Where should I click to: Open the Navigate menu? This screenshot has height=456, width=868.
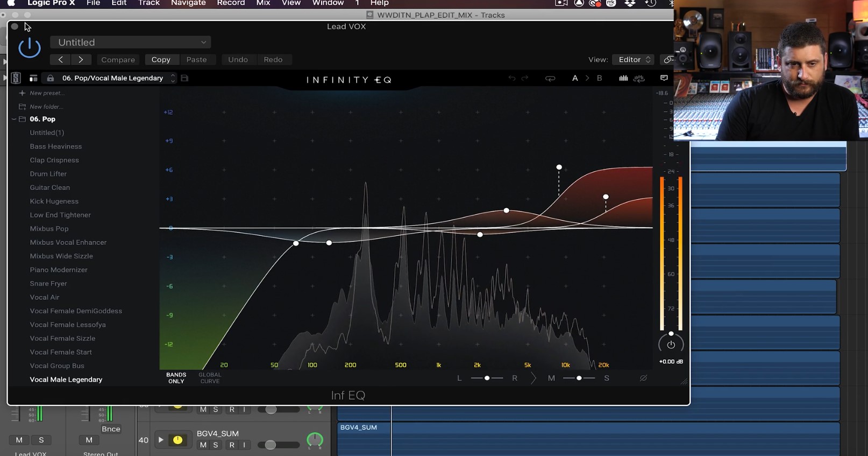[x=188, y=3]
